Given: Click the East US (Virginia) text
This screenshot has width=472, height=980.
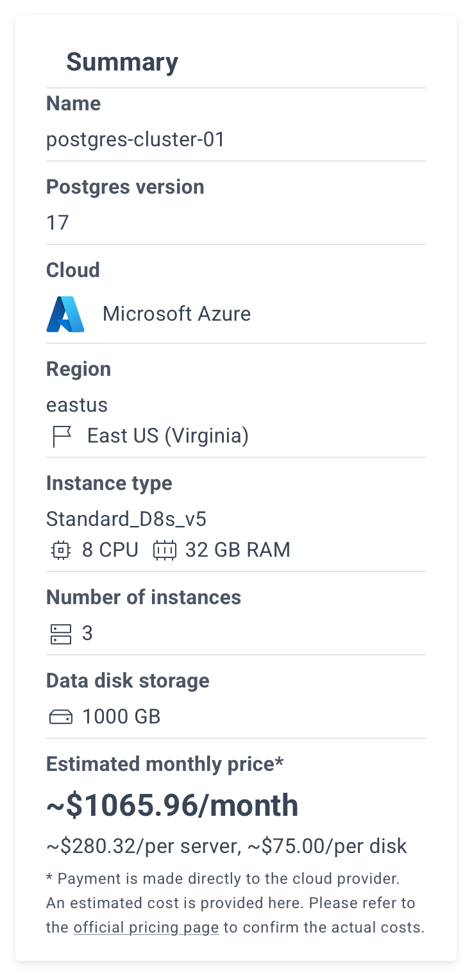Looking at the screenshot, I should pos(168,436).
